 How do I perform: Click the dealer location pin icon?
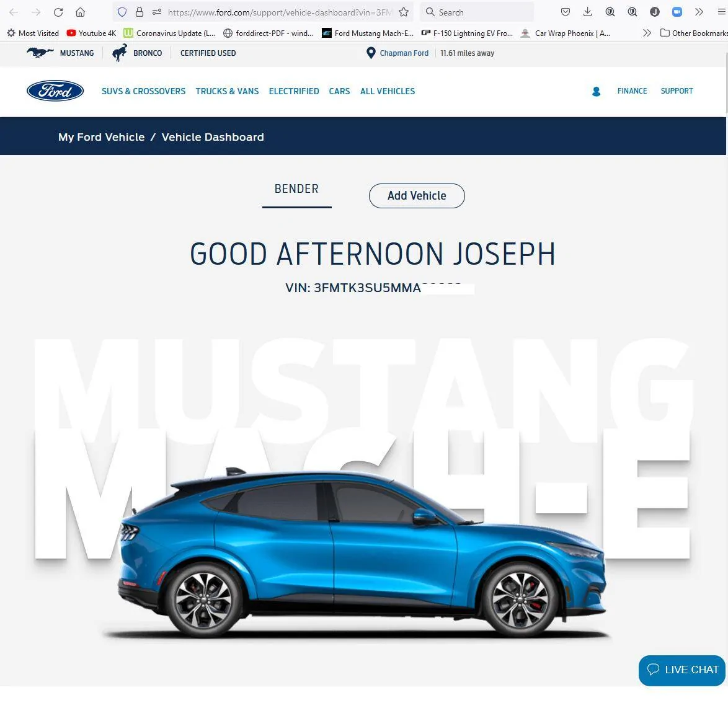coord(370,53)
